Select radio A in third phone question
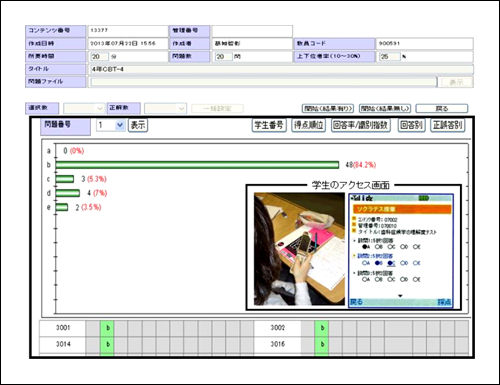Viewport: 500px width, 385px height. click(x=366, y=279)
